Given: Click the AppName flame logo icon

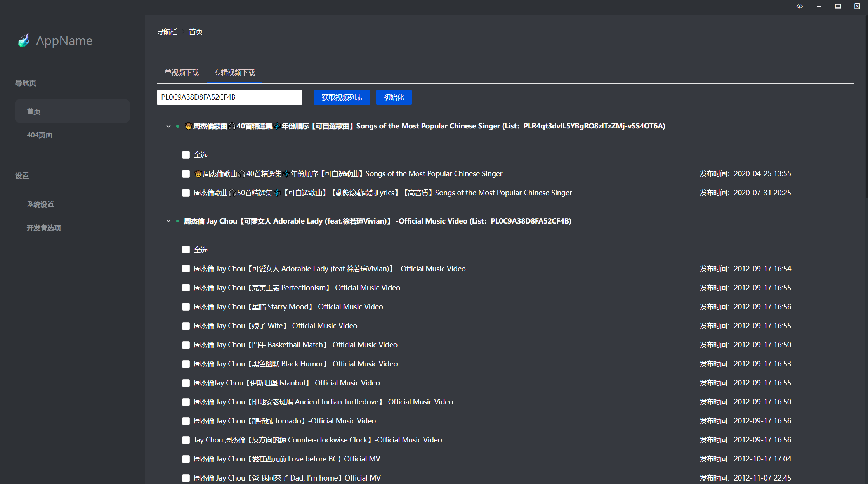Looking at the screenshot, I should pyautogui.click(x=24, y=40).
